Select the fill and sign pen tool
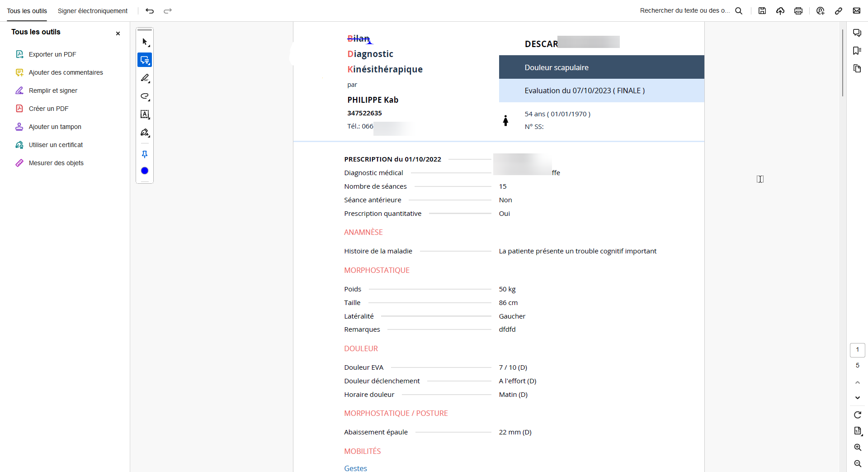868x472 pixels. pyautogui.click(x=145, y=133)
